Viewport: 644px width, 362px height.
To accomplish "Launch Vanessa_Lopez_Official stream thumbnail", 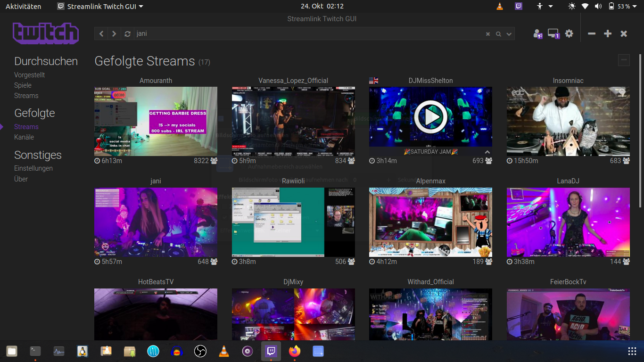I will coord(293,121).
